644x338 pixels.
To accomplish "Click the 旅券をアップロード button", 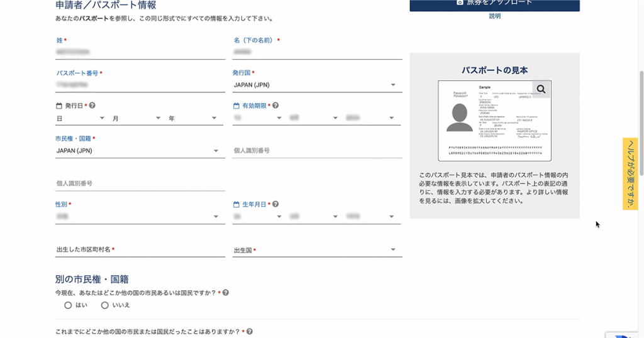I will 494,3.
